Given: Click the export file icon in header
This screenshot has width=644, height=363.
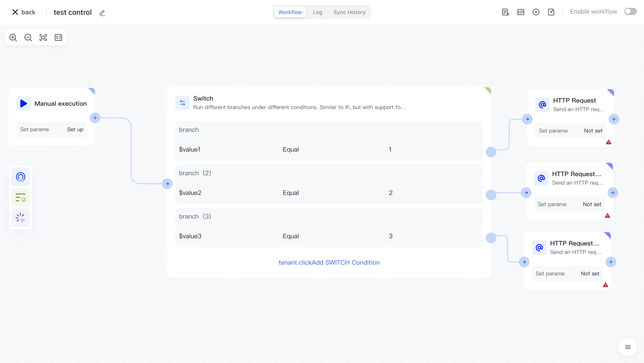Looking at the screenshot, I should click(551, 12).
